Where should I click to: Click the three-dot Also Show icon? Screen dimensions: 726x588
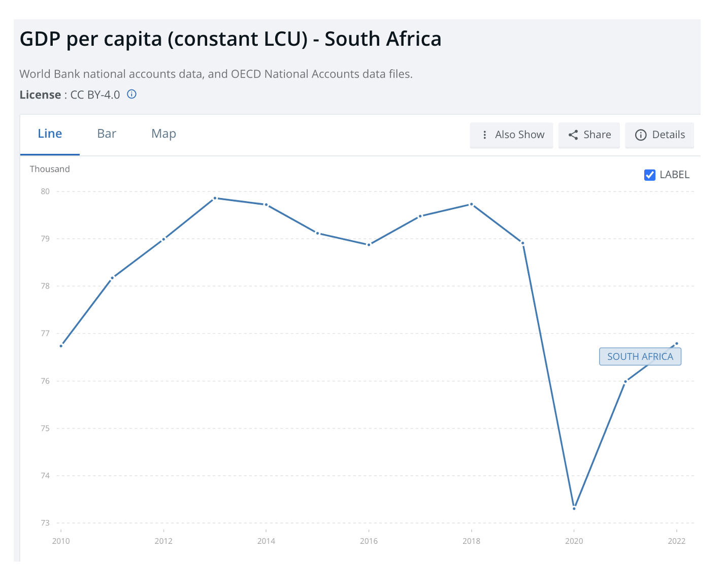click(x=485, y=135)
